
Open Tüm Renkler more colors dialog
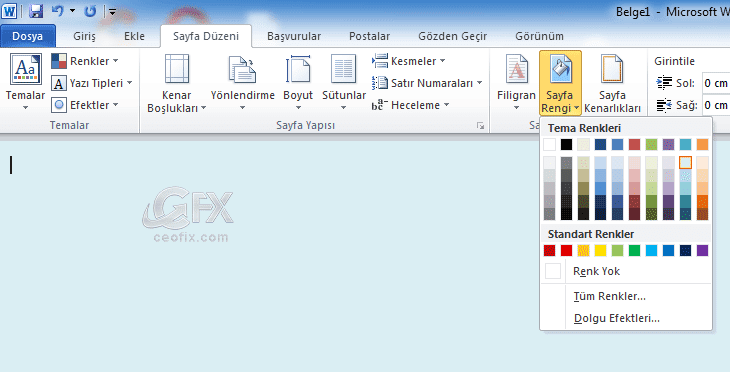click(626, 296)
